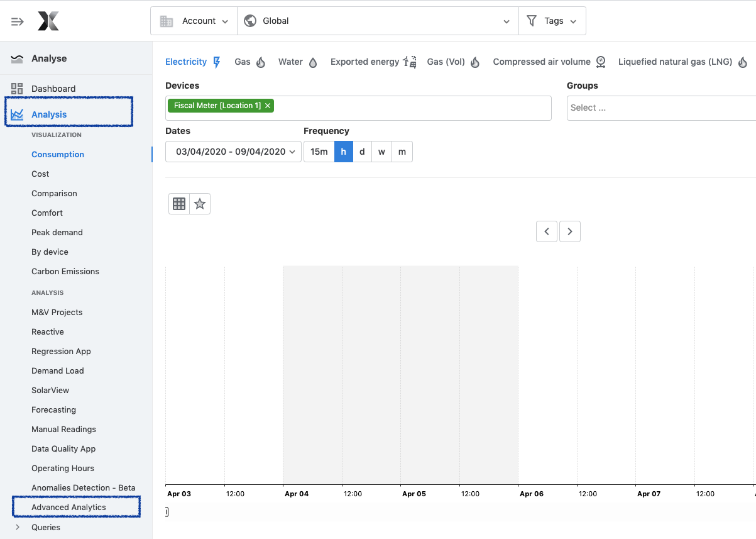Screen dimensions: 756x539
Task: Click the Analyse section header
Action: [x=49, y=58]
